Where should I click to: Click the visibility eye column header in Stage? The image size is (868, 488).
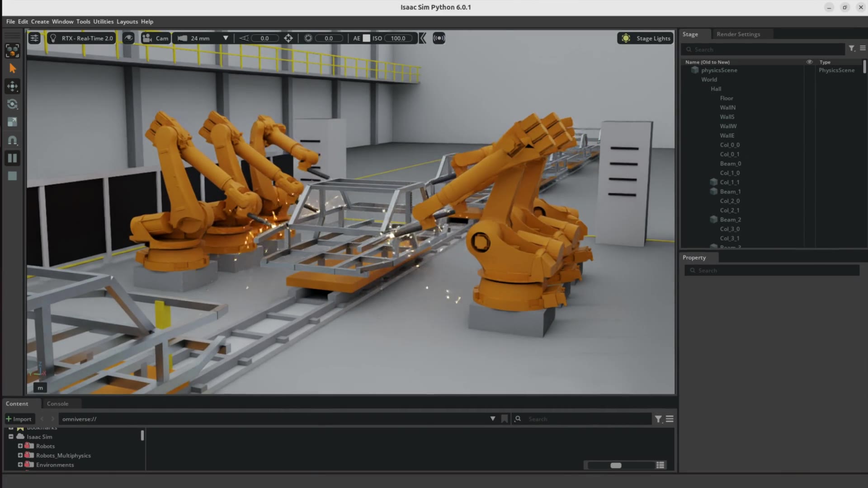[809, 62]
